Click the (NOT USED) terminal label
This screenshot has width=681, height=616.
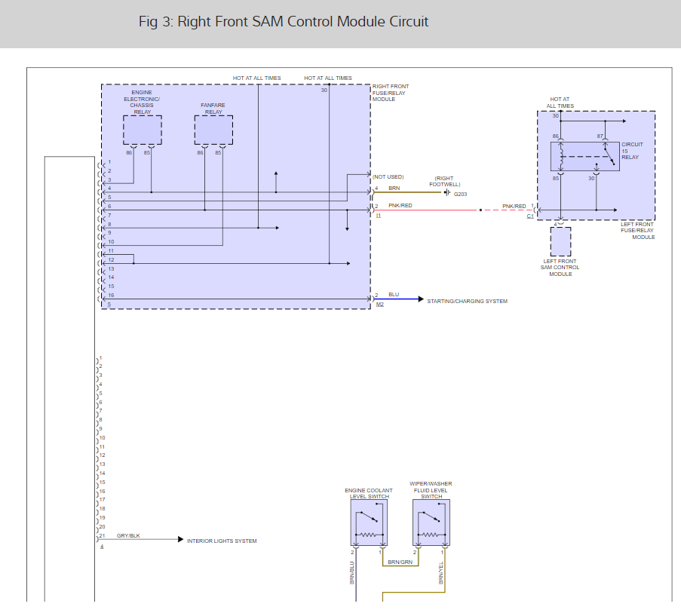[388, 176]
